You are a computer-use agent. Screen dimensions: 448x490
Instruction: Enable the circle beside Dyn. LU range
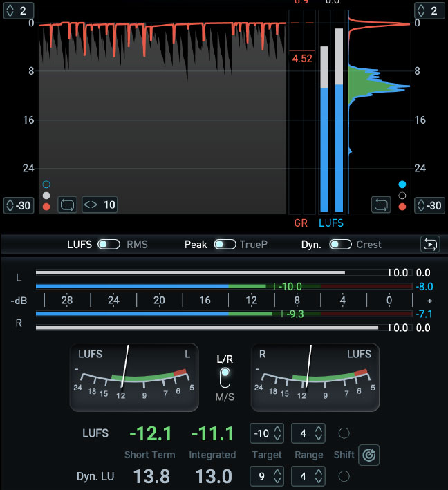coord(344,476)
